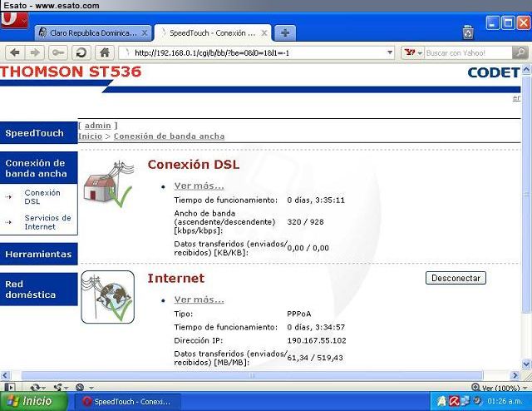Open Ver más under Conexión DSL
The image size is (532, 411).
point(199,186)
